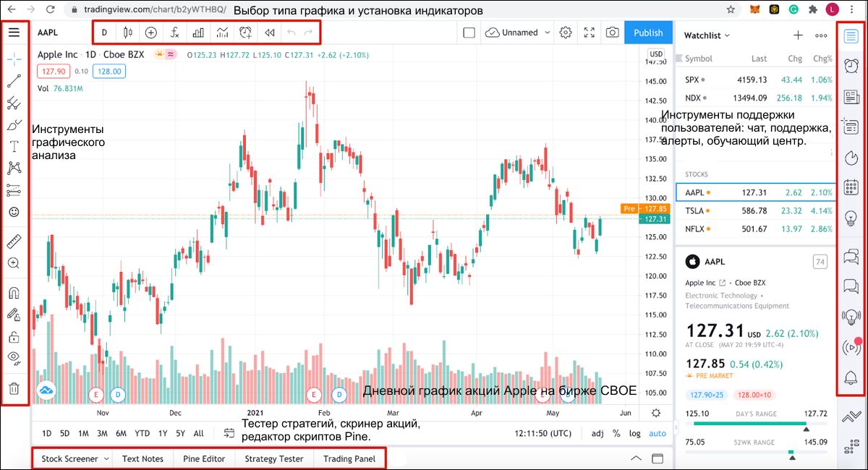Open chart settings gear in top toolbar
Viewport: 868px width, 470px height.
[566, 33]
